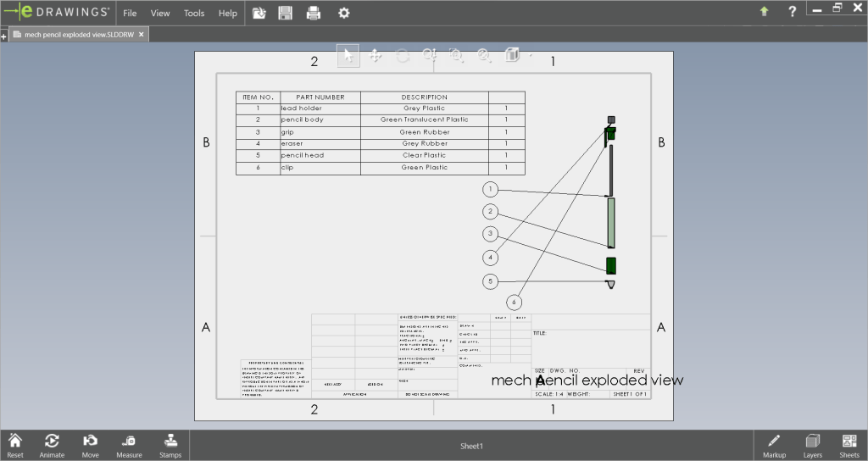Open the Markup panel
The width and height of the screenshot is (868, 461).
pos(773,445)
